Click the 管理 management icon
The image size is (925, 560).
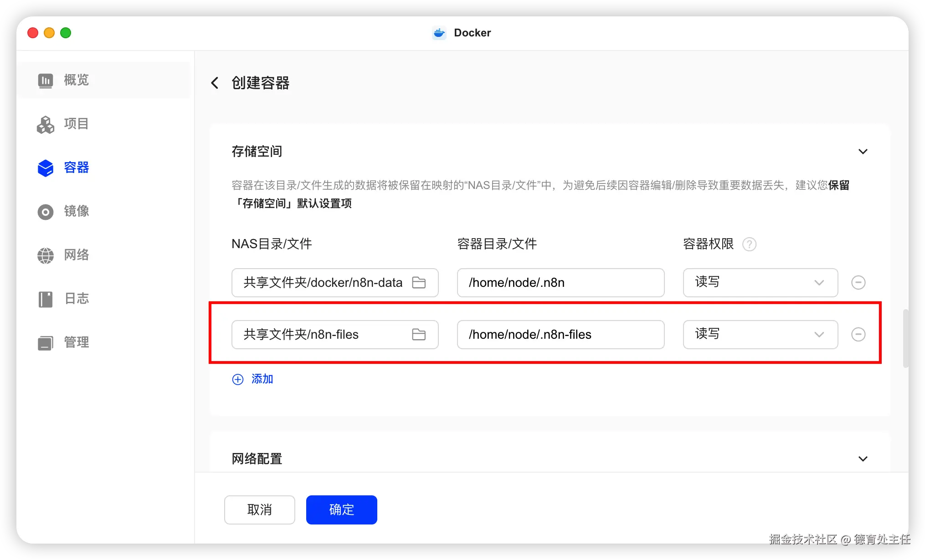coord(46,343)
